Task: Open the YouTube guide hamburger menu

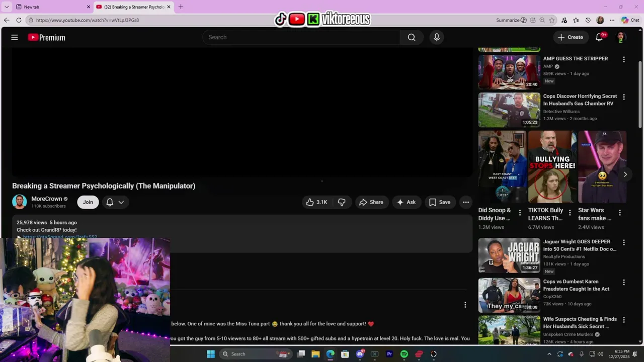Action: 15,37
